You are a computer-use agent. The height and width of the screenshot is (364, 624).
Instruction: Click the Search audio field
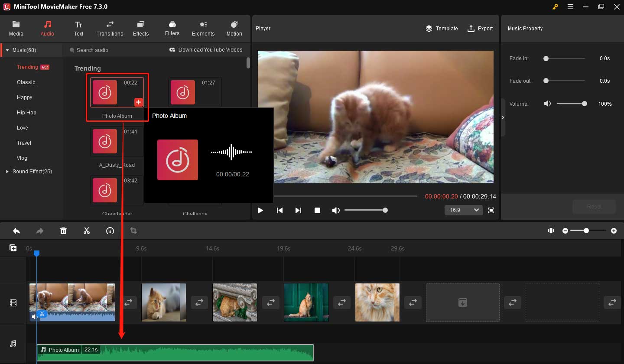click(113, 50)
